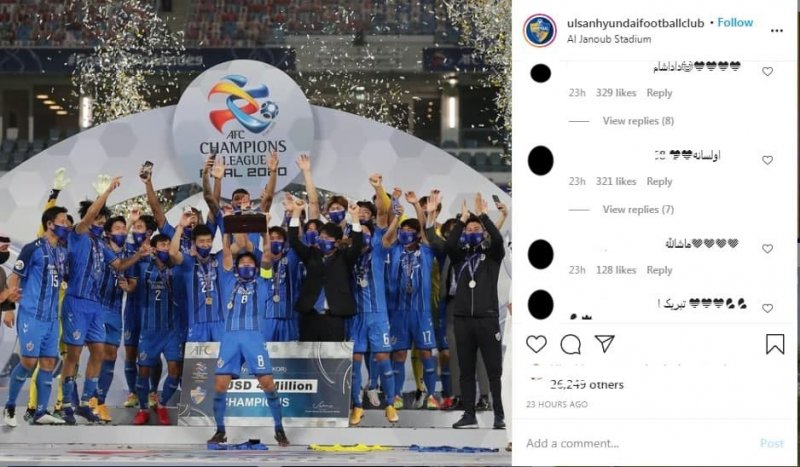The width and height of the screenshot is (800, 467).
Task: Expand View replies (8)
Action: 638,121
